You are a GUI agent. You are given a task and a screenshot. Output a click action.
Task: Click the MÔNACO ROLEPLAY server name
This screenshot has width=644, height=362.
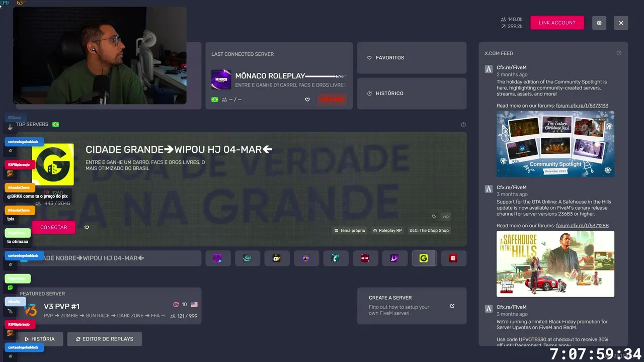270,76
